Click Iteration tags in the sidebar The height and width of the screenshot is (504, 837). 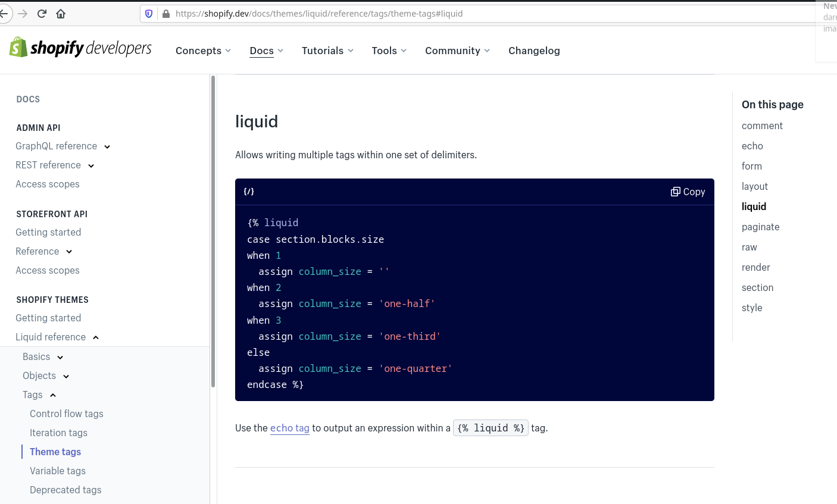[x=58, y=433]
